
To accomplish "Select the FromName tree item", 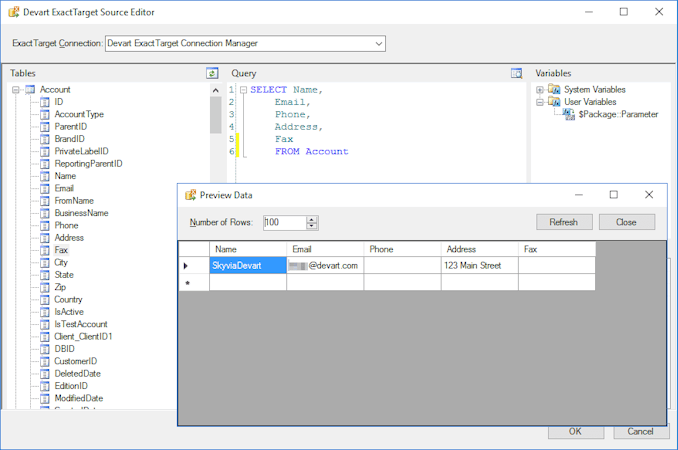I will click(x=74, y=201).
